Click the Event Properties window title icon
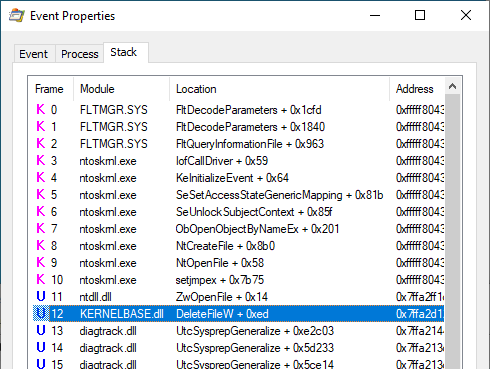Screen dimensions: 490x369 tap(17, 15)
